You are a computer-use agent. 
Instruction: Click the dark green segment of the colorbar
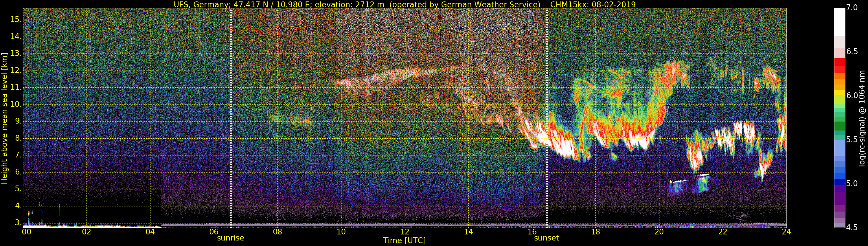point(839,126)
